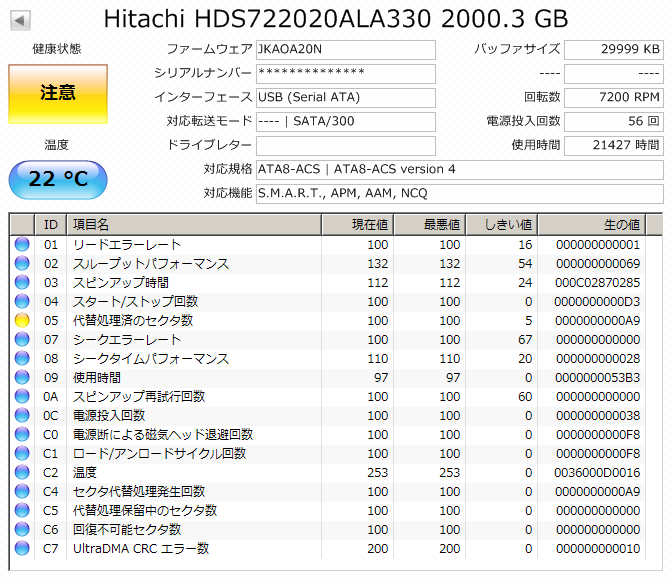The image size is (672, 580).
Task: Click the 対応規格 field ATA8-ACS
Action: [x=460, y=170]
